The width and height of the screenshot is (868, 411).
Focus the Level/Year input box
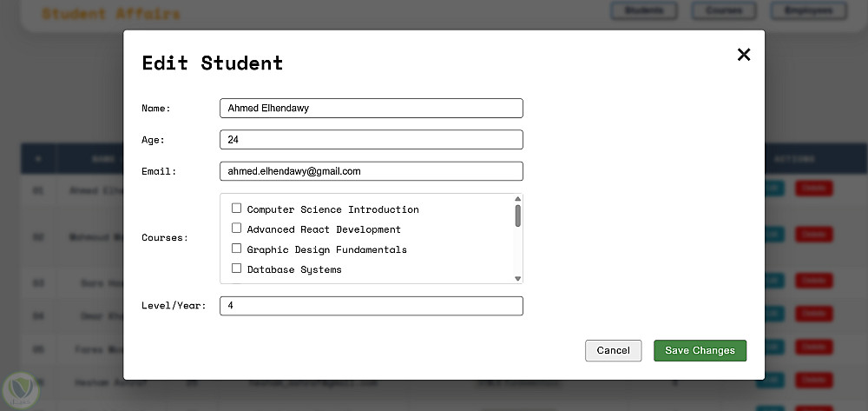pyautogui.click(x=371, y=306)
